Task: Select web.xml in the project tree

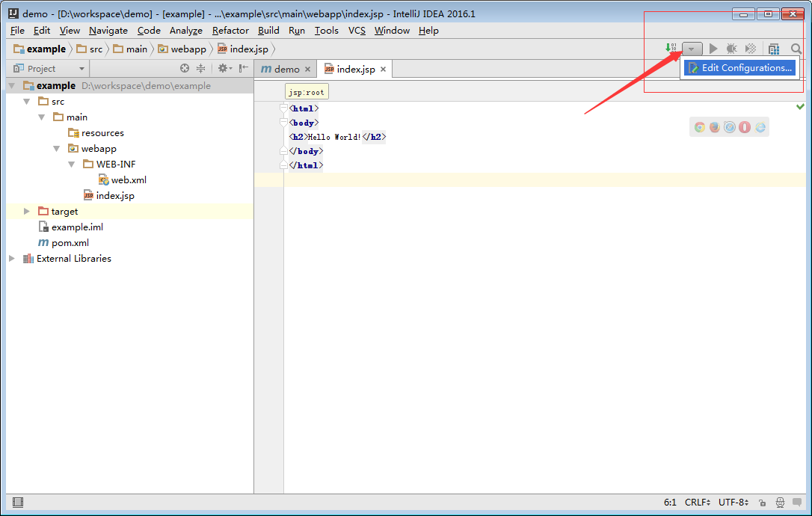Action: click(123, 179)
